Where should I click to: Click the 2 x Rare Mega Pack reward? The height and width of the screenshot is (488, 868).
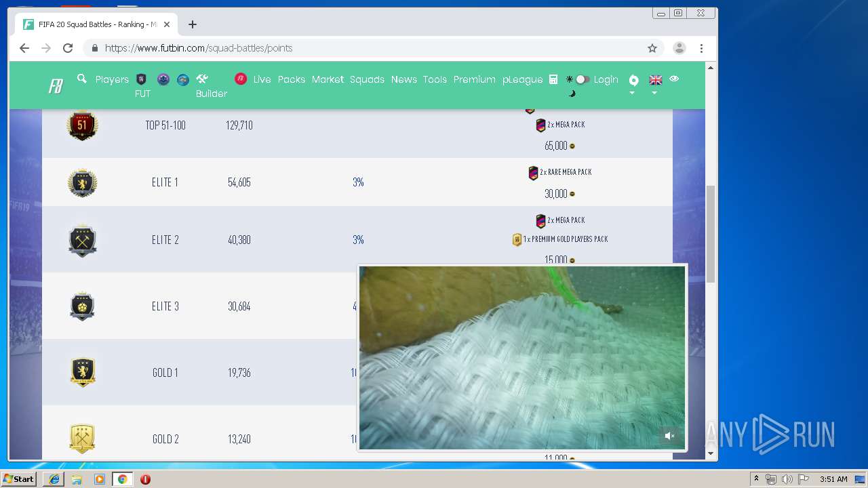tap(560, 172)
